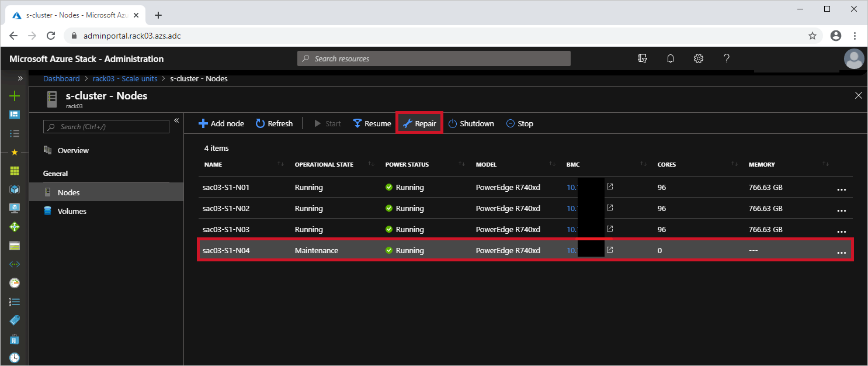Click the Favorites star icon

click(x=15, y=152)
